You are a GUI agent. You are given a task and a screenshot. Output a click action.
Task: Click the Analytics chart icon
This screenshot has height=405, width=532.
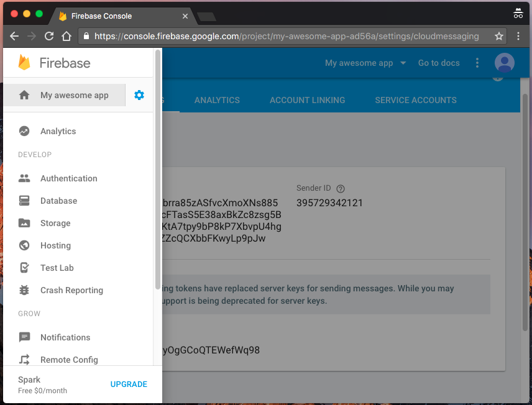click(24, 131)
